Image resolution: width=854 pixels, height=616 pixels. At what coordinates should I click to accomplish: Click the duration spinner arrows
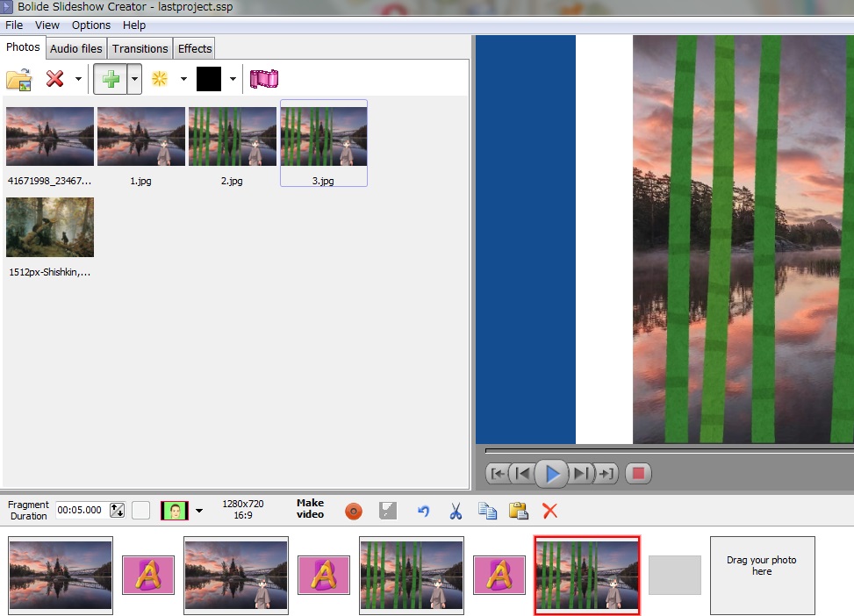click(x=117, y=511)
